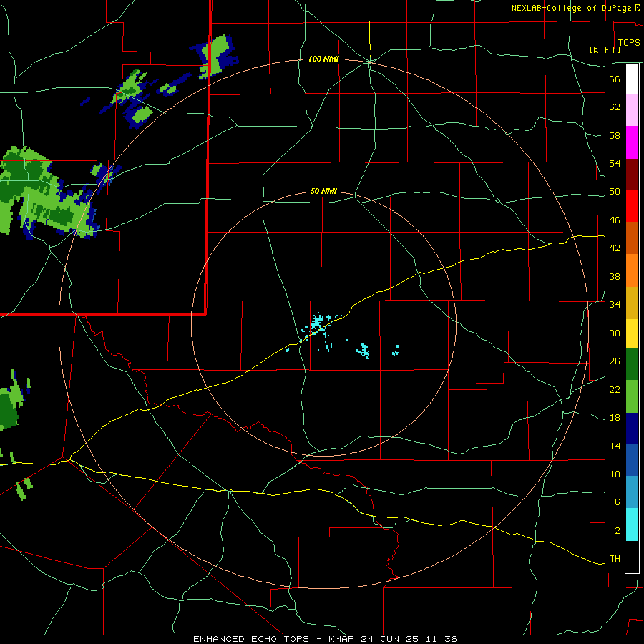Click the bright red legend swatch
The image size is (644, 644).
point(632,206)
